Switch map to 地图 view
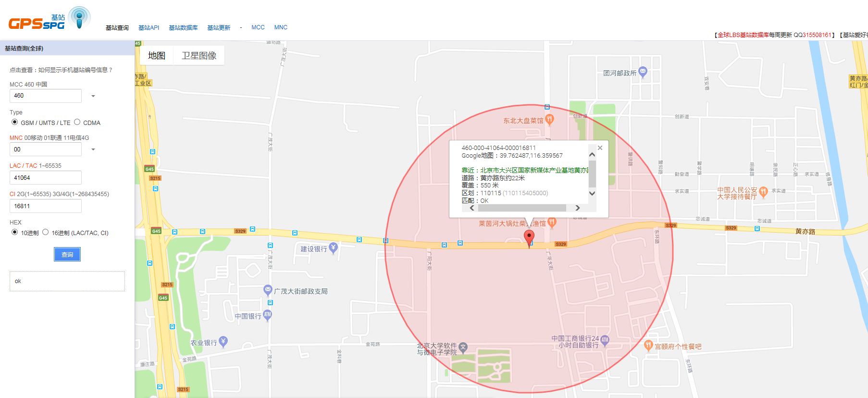The height and width of the screenshot is (398, 868). pos(157,55)
